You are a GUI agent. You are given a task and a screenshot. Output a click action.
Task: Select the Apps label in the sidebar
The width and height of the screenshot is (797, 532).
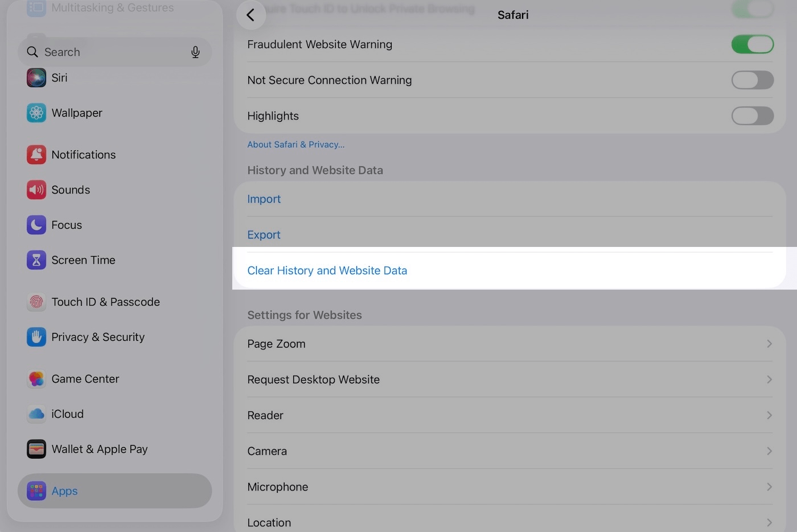(65, 491)
